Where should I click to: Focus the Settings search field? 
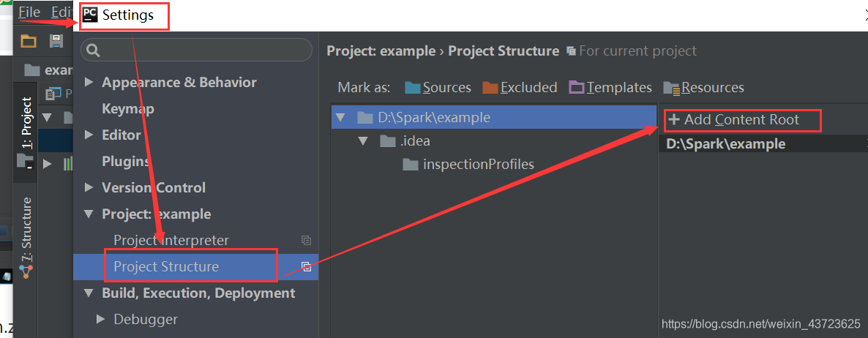tap(197, 50)
